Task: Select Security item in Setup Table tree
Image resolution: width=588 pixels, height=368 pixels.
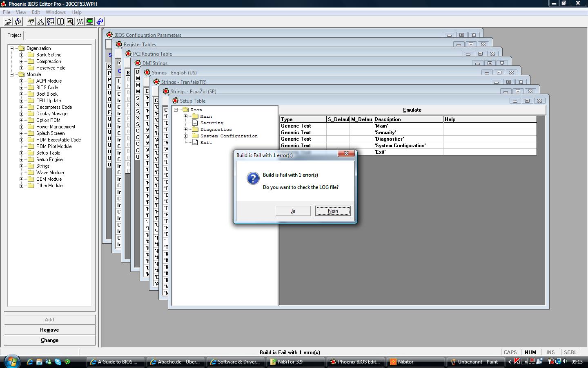Action: coord(212,123)
